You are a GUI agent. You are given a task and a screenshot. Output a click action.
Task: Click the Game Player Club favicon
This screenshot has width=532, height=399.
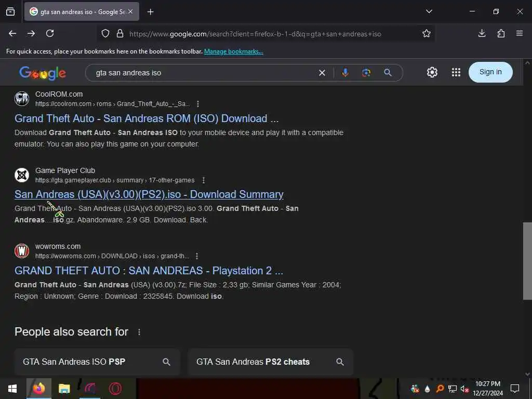[22, 175]
